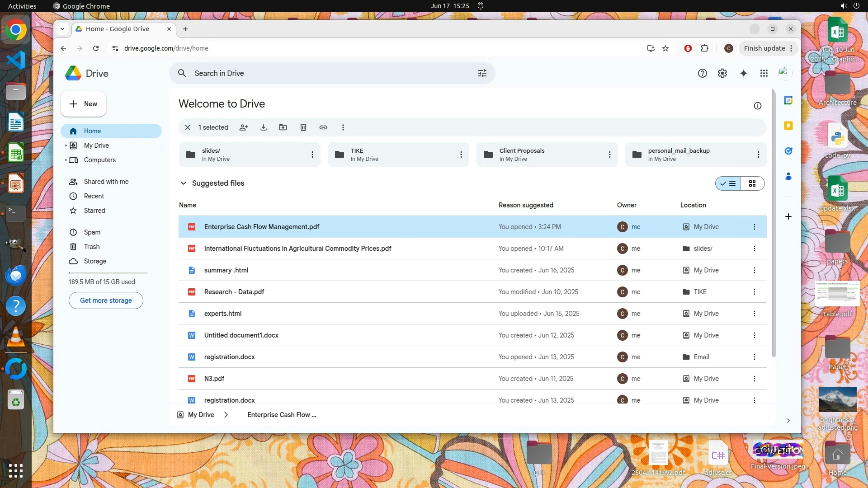Click the New button

point(84,104)
